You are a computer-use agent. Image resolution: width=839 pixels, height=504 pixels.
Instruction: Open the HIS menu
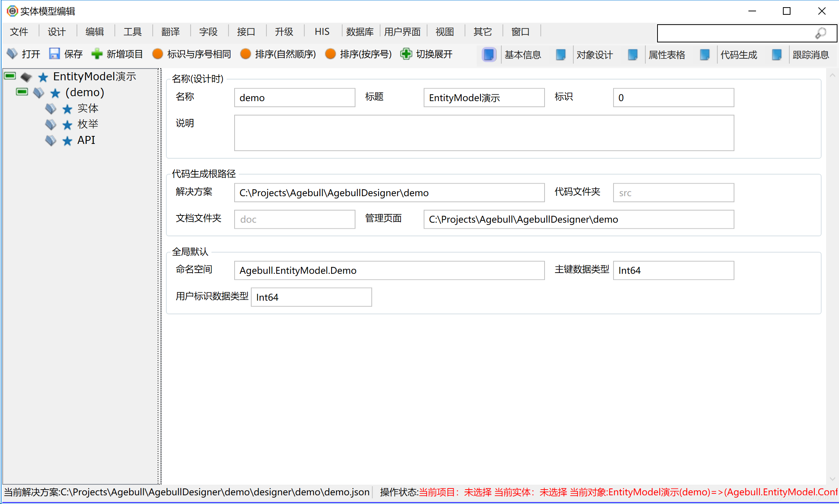coord(322,32)
